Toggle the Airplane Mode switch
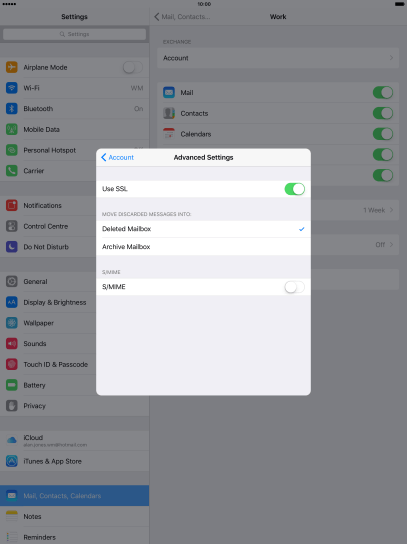 [133, 67]
